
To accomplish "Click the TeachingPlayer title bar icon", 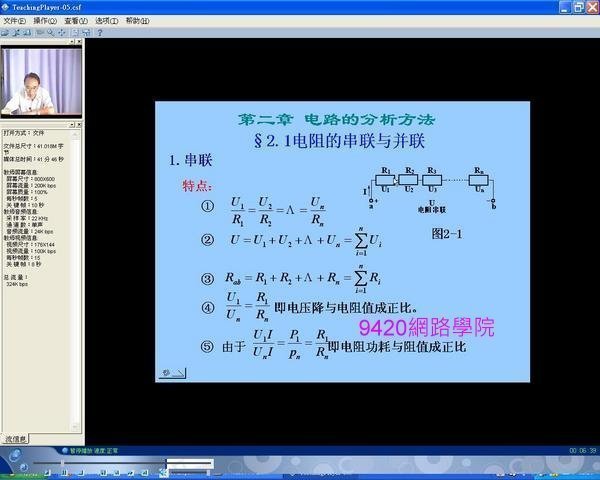I will click(6, 6).
